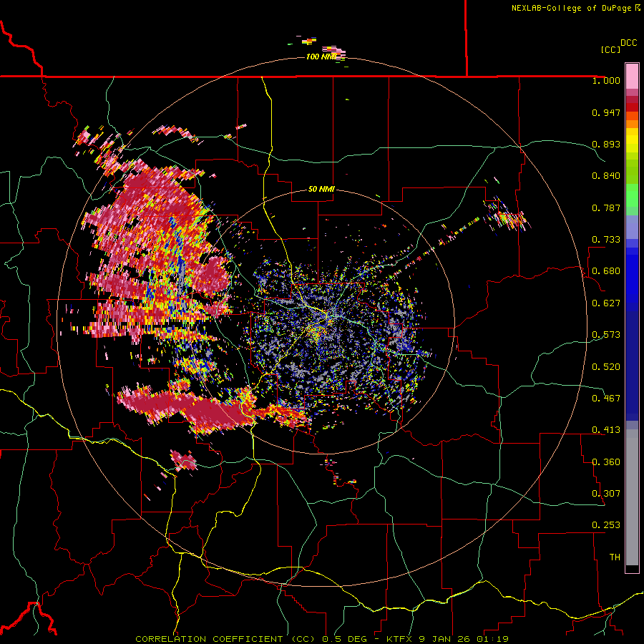Select the 1.000 scale value
644x644 pixels.
pyautogui.click(x=606, y=80)
